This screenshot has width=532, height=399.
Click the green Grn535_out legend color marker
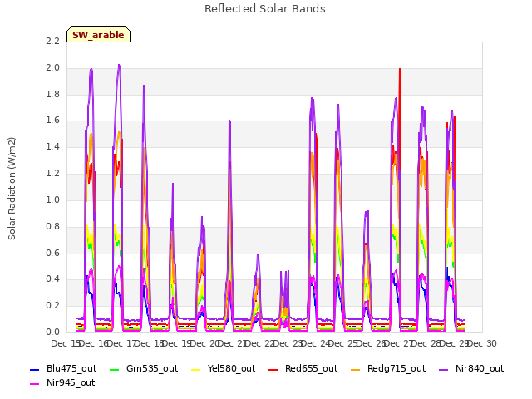tap(115, 369)
